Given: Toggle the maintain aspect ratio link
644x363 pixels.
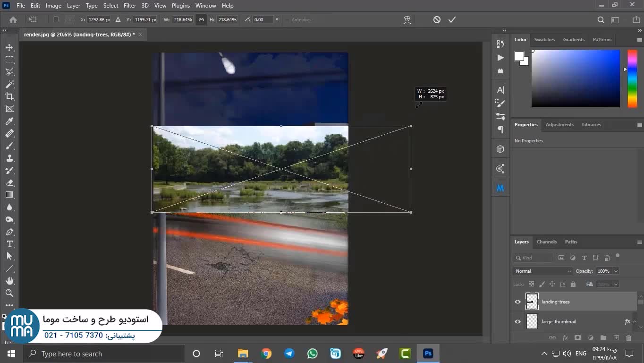Looking at the screenshot, I should [x=201, y=20].
